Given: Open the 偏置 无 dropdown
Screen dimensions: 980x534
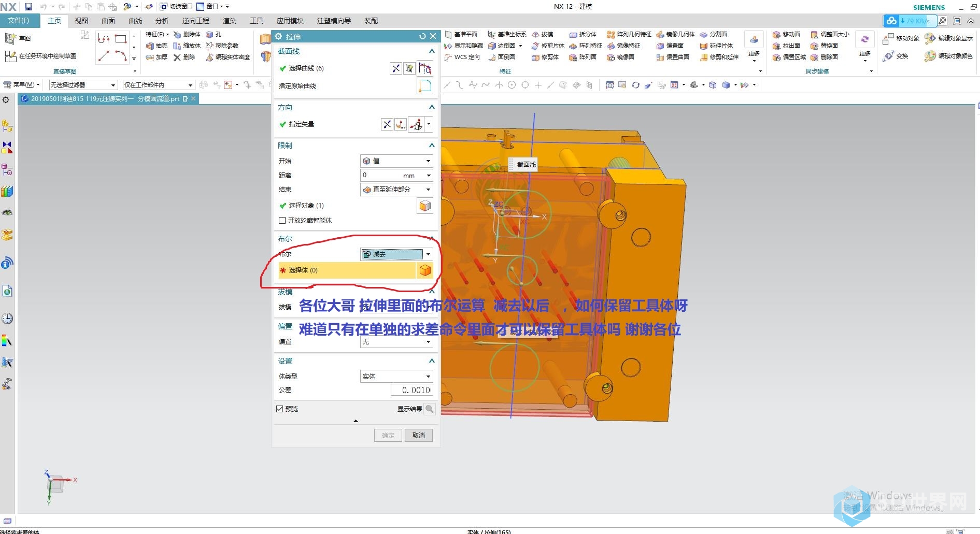Looking at the screenshot, I should tap(396, 342).
